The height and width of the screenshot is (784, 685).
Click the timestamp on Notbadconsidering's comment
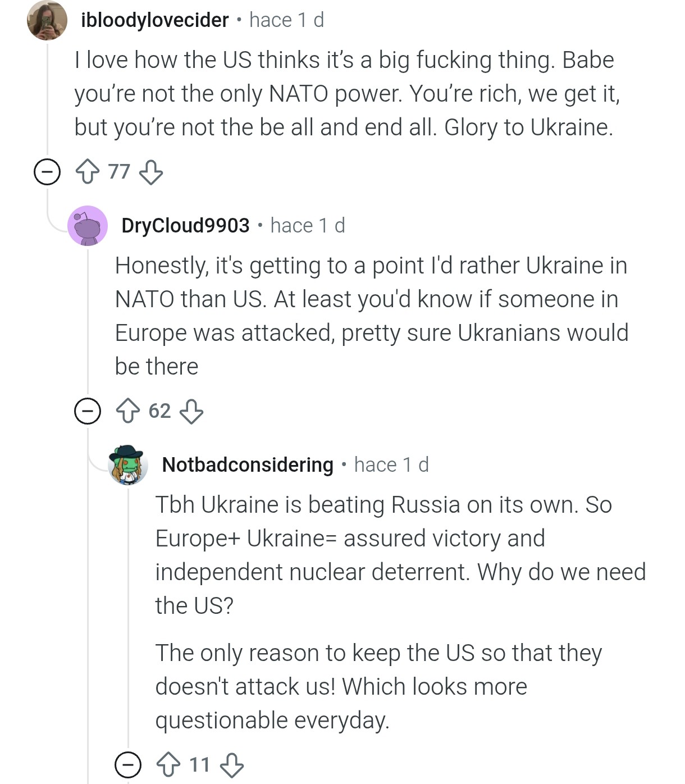click(x=391, y=465)
